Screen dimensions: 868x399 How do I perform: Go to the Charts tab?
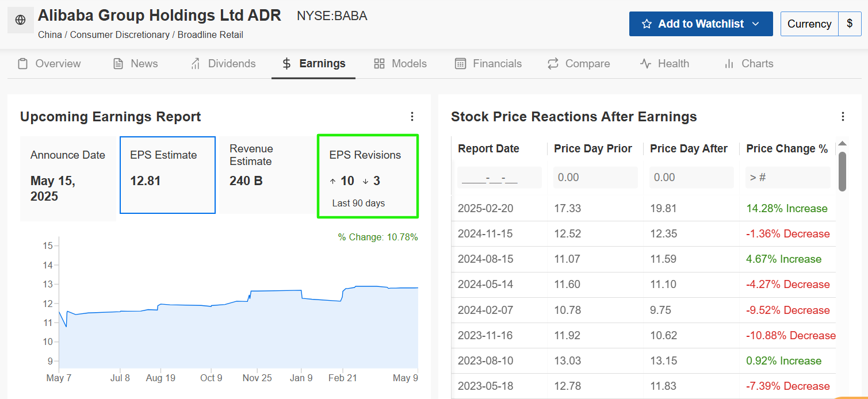pyautogui.click(x=748, y=64)
